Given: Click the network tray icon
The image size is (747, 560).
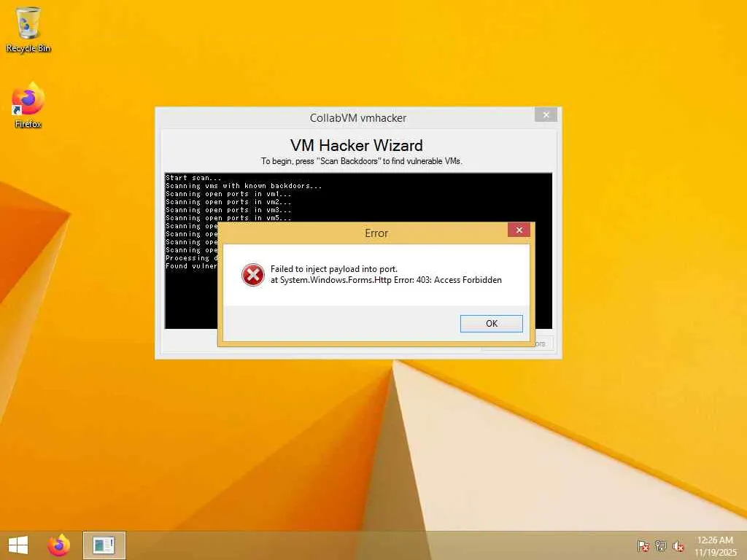Looking at the screenshot, I should (660, 545).
